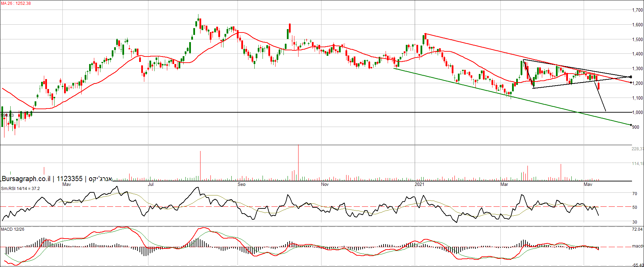This screenshot has width=644, height=267.
Task: Select the MACD 12/26 indicator label
Action: pos(13,229)
